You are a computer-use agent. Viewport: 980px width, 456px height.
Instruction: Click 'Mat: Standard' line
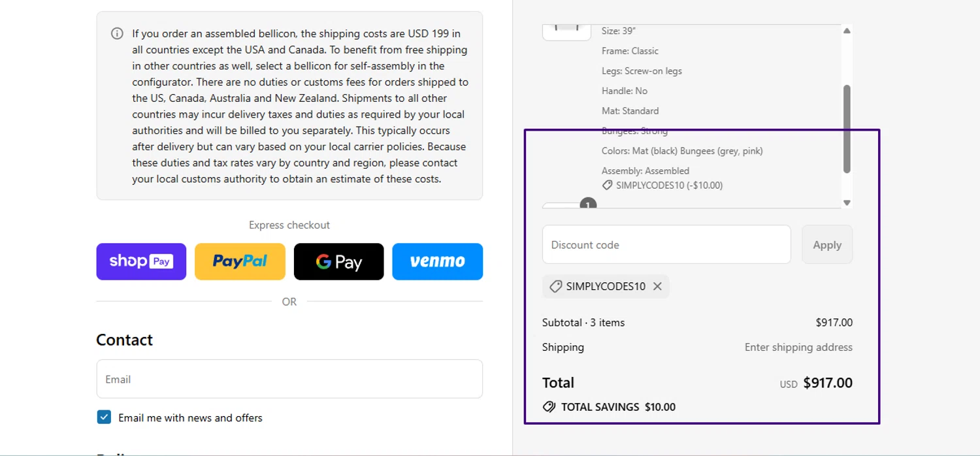(630, 111)
